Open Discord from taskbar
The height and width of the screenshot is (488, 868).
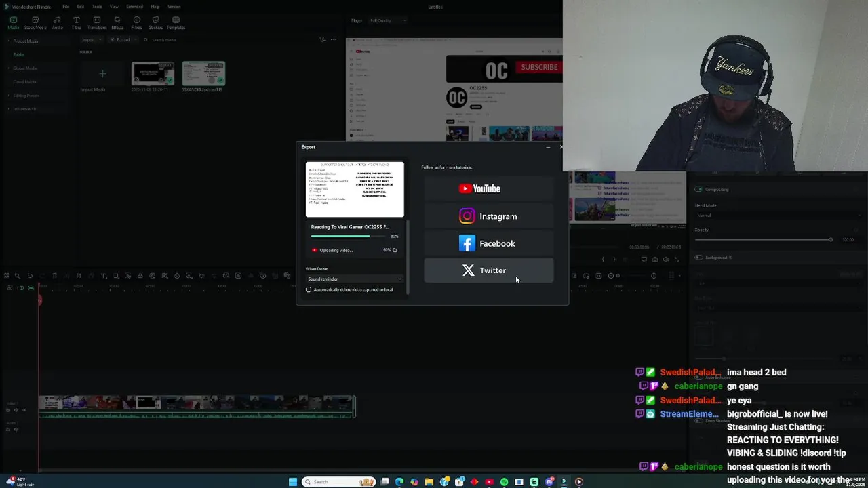(x=549, y=482)
